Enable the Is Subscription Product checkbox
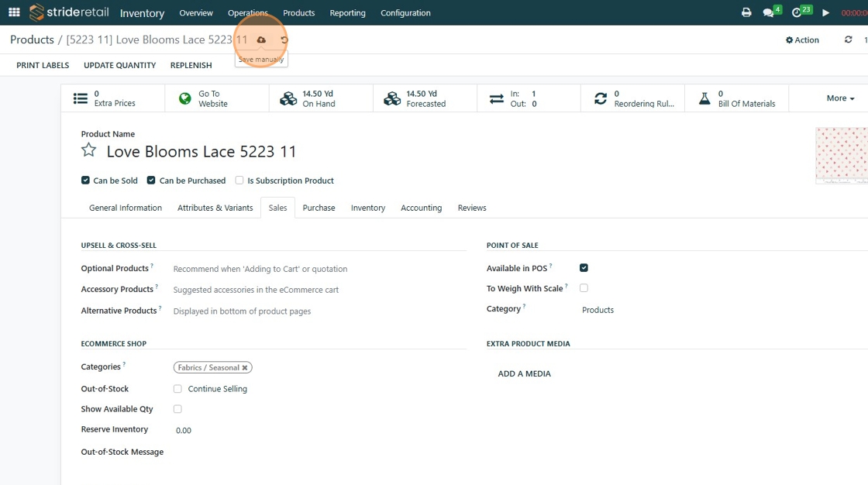This screenshot has width=868, height=485. coord(239,180)
